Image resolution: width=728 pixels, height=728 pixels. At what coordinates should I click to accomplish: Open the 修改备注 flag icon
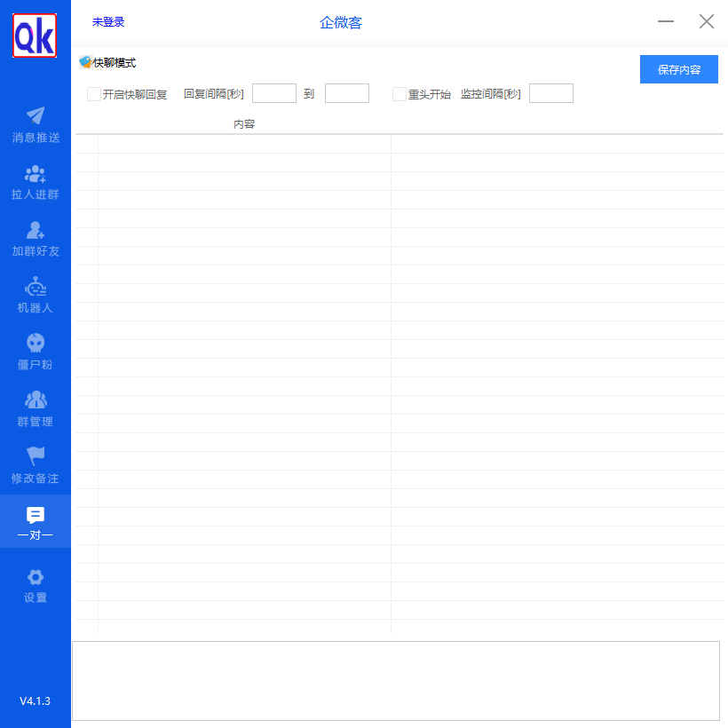point(36,456)
